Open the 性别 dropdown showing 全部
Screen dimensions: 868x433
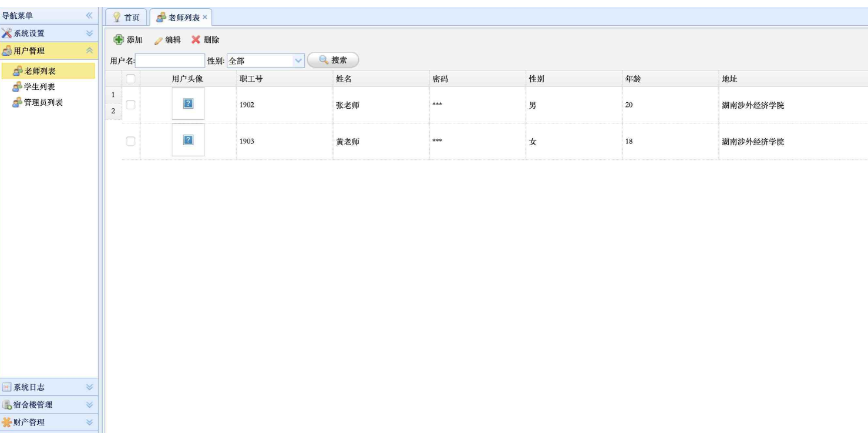[298, 60]
